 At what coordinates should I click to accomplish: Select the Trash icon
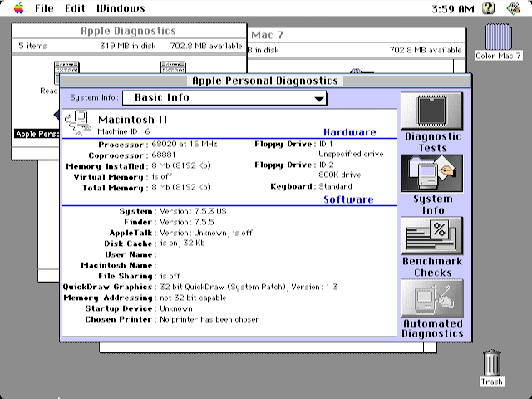tap(491, 362)
